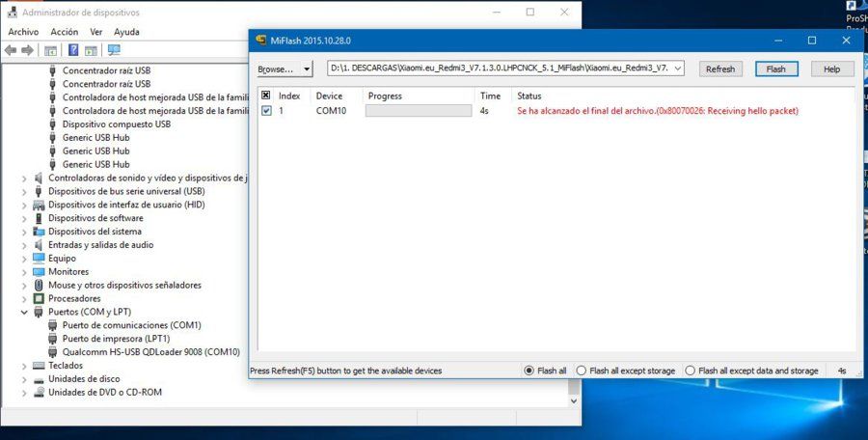This screenshot has width=868, height=440.
Task: Click the Puerto de impresora (LPT1) icon
Action: [53, 339]
